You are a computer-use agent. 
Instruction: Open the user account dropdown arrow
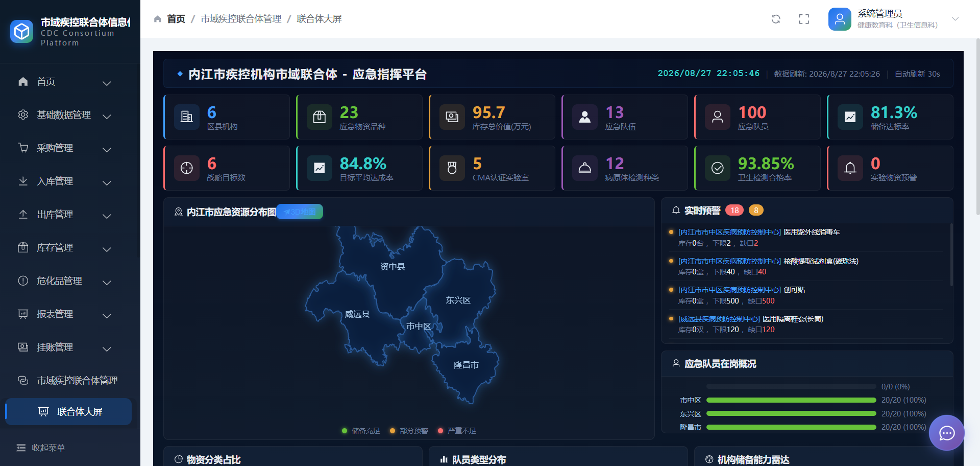point(955,19)
